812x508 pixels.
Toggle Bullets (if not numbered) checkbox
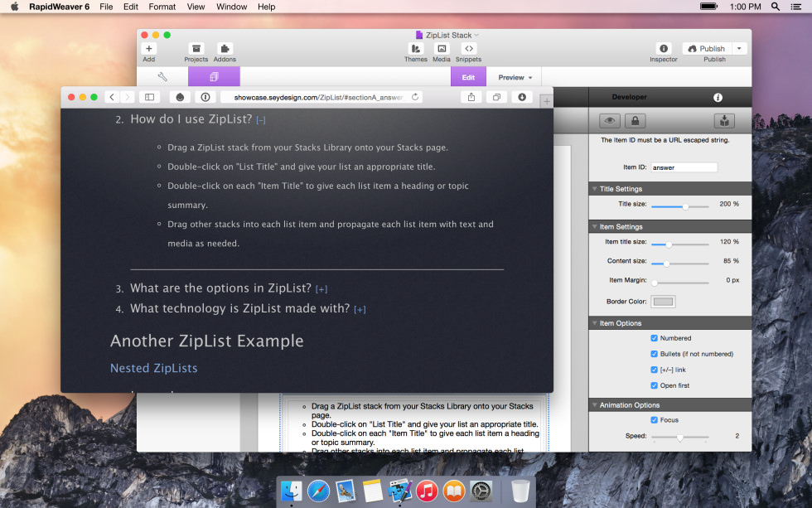[x=654, y=354]
